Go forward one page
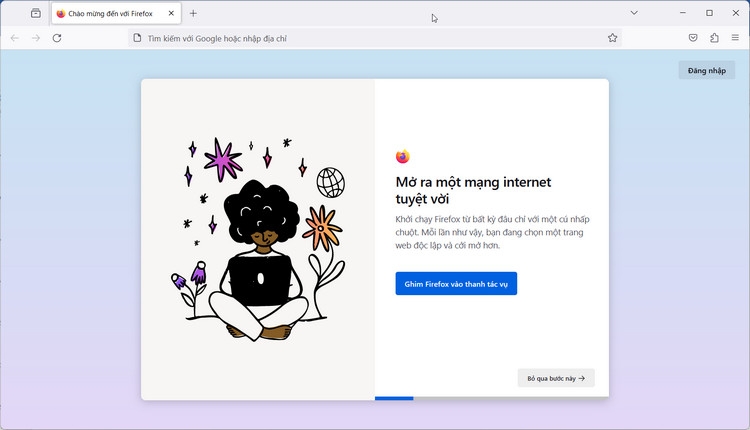 tap(36, 38)
